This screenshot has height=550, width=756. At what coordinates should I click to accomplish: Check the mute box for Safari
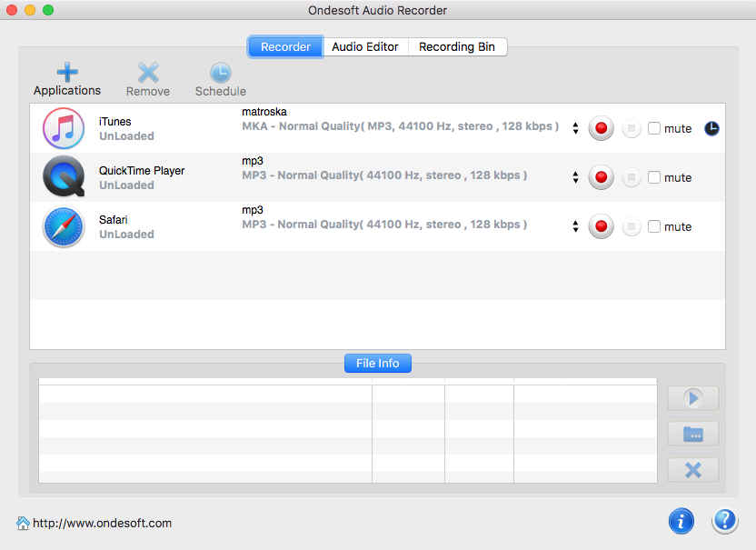pyautogui.click(x=654, y=226)
